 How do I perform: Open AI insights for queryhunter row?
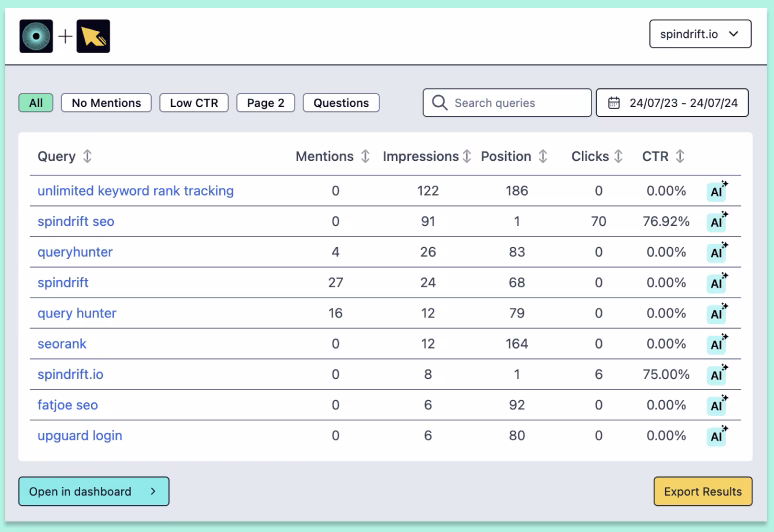coord(716,252)
